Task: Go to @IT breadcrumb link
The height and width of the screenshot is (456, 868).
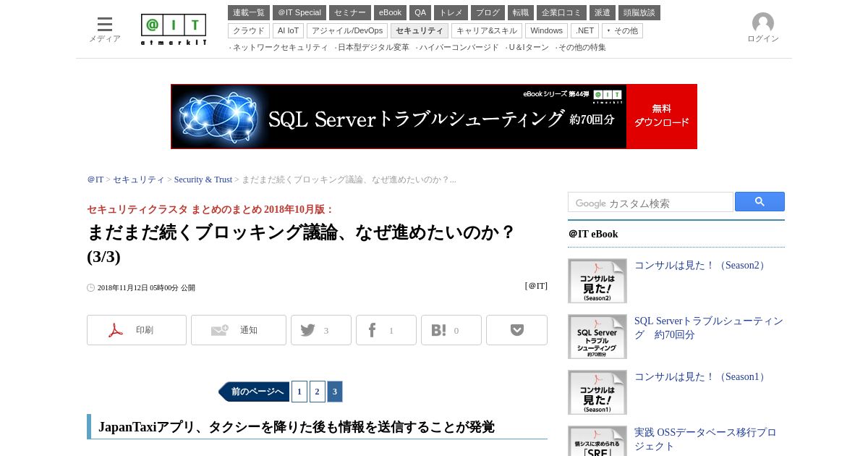Action: (95, 180)
